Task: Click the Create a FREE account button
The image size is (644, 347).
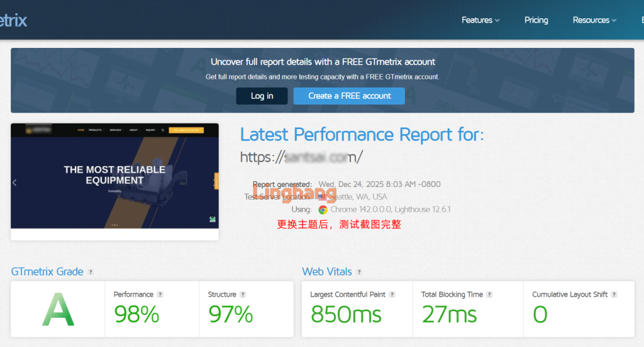Action: pos(349,96)
